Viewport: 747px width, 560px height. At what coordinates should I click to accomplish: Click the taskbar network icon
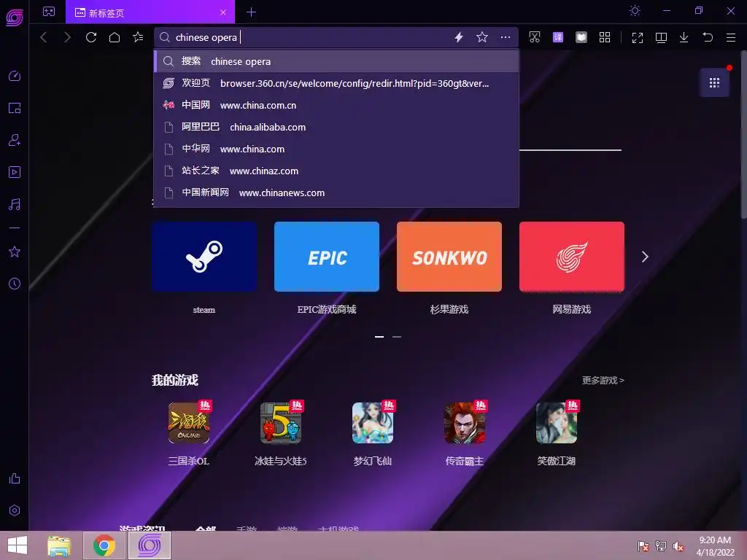coord(661,546)
